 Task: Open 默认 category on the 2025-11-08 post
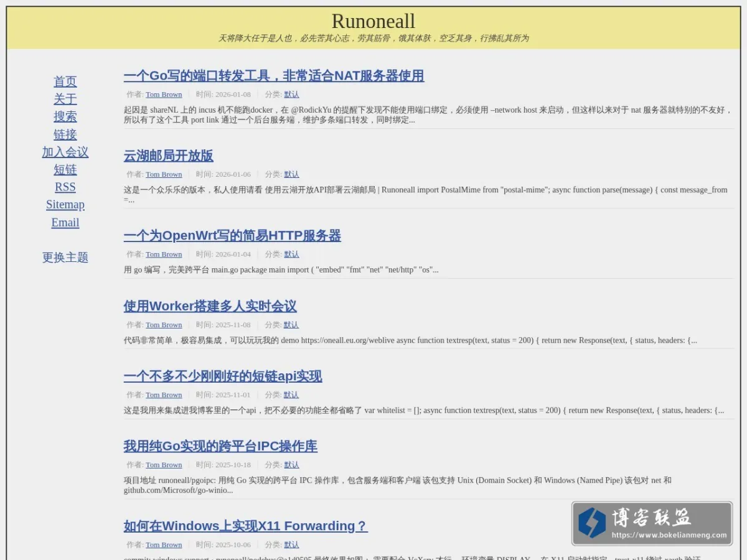291,325
